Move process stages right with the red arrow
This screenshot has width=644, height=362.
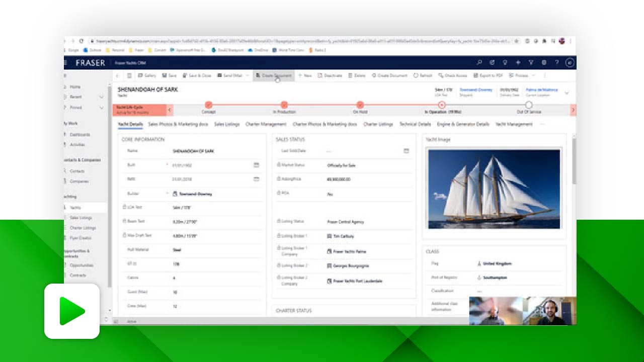(x=573, y=110)
